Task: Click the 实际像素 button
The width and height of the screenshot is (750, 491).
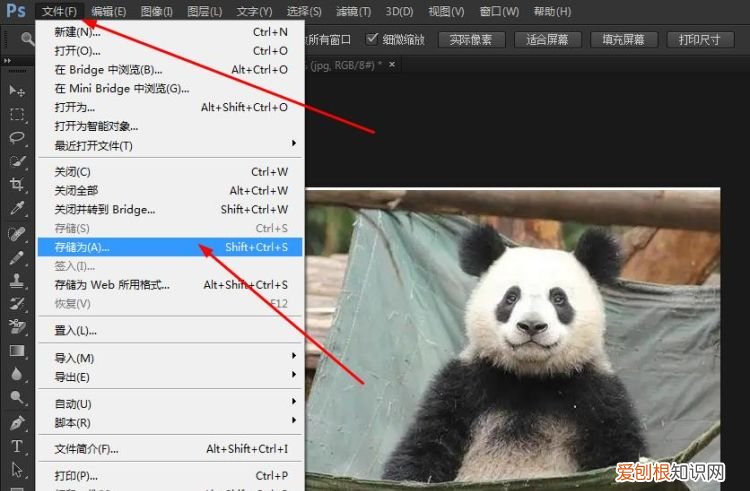Action: pos(471,40)
